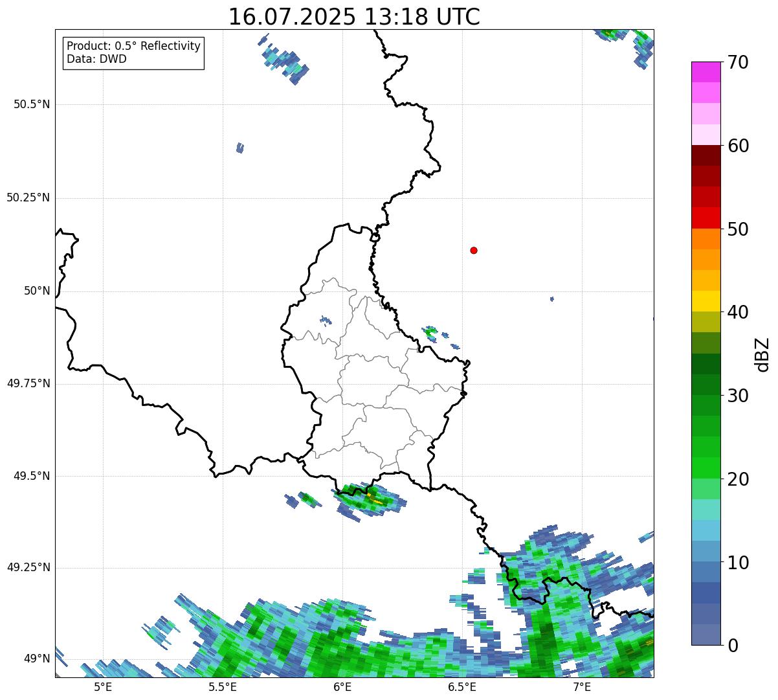Click the longitude label 5.5°E
The width and height of the screenshot is (778, 700).
[223, 687]
